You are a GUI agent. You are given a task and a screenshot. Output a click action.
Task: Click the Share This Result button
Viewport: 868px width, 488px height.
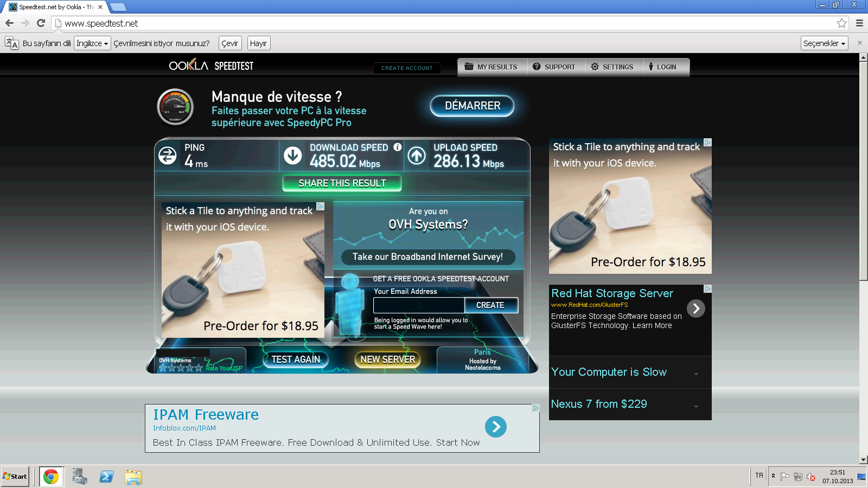pyautogui.click(x=342, y=183)
